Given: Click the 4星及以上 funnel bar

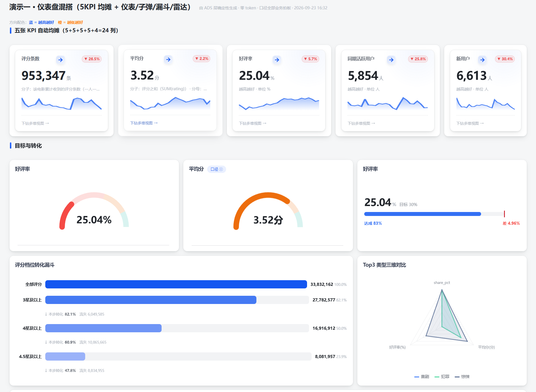Looking at the screenshot, I should coord(103,328).
